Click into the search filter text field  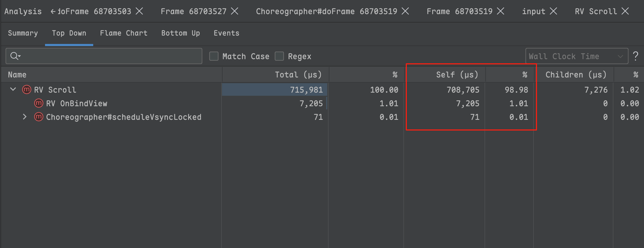pos(110,56)
